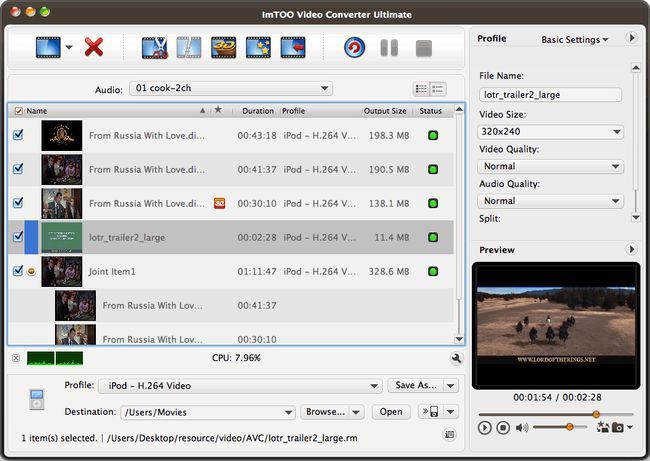Open the Audio track dropdown
The height and width of the screenshot is (461, 650).
pyautogui.click(x=230, y=89)
